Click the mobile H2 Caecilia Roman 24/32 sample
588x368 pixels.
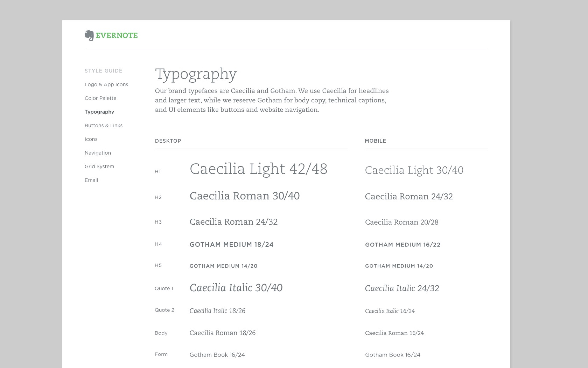coord(409,197)
